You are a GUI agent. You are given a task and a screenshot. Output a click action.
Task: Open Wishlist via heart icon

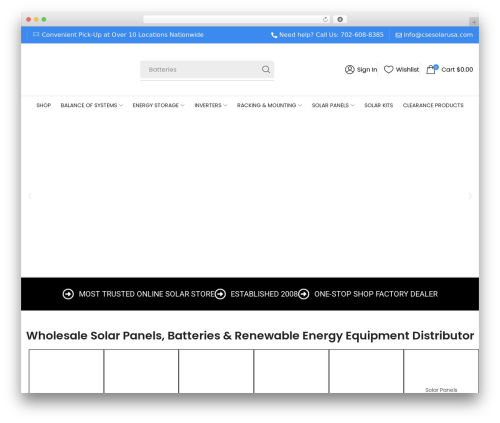(389, 69)
